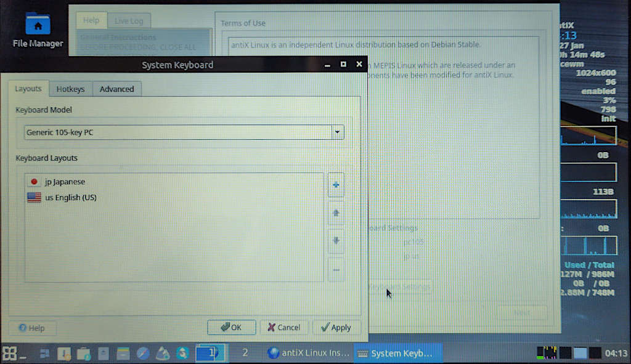Open the start menu in taskbar
Viewport: 631px width, 364px height.
(9, 353)
